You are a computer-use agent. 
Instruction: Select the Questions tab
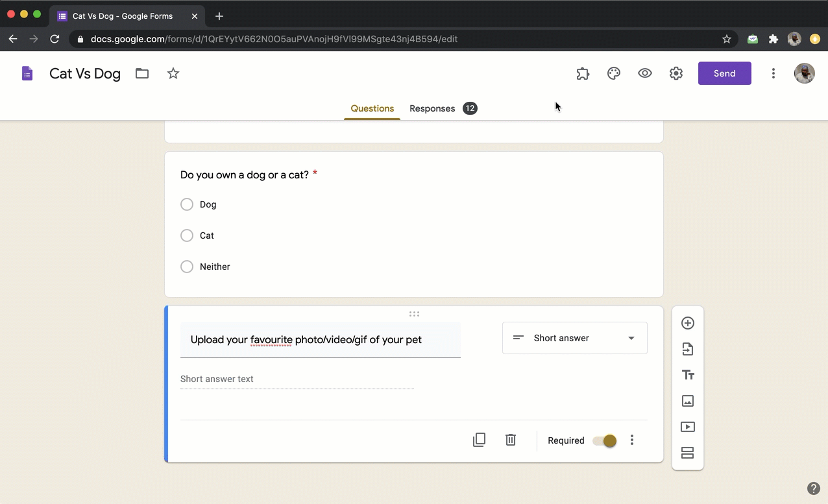click(x=372, y=108)
